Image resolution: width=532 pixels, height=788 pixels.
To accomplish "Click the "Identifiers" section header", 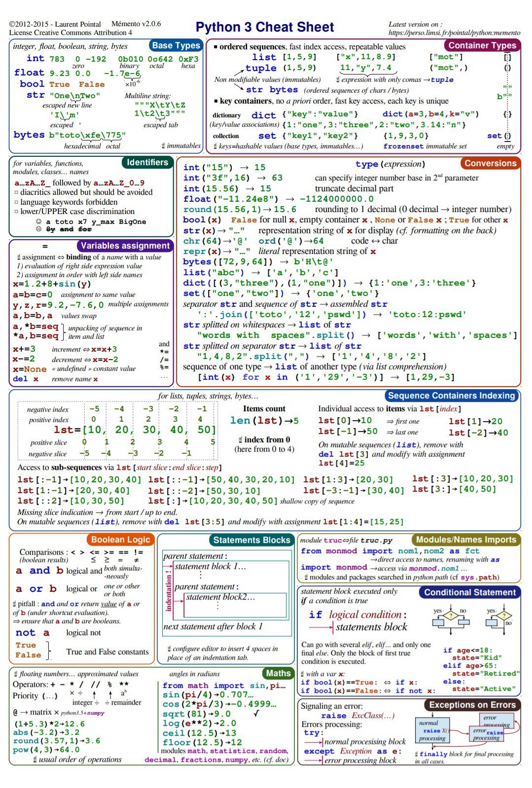I will (x=147, y=162).
